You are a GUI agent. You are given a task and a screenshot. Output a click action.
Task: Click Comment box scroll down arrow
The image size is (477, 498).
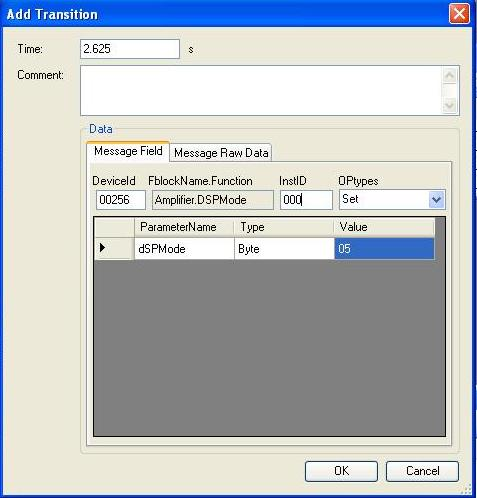(450, 106)
